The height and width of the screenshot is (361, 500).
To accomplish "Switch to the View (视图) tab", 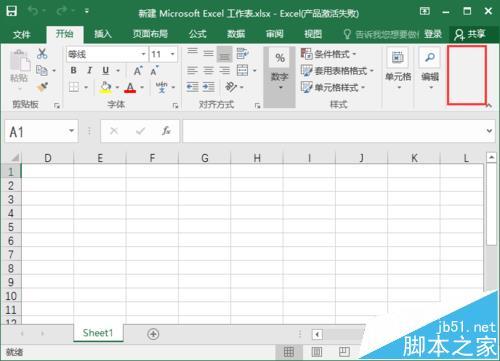I will click(313, 34).
